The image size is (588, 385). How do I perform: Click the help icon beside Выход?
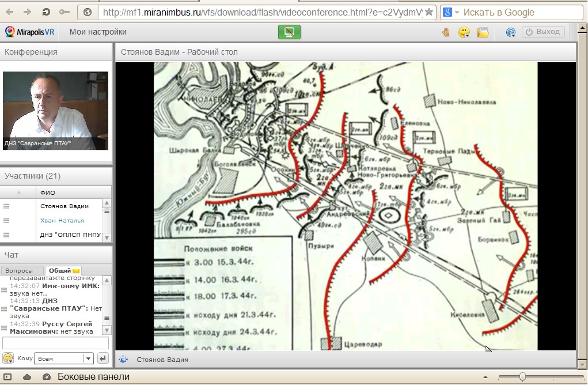tap(510, 32)
